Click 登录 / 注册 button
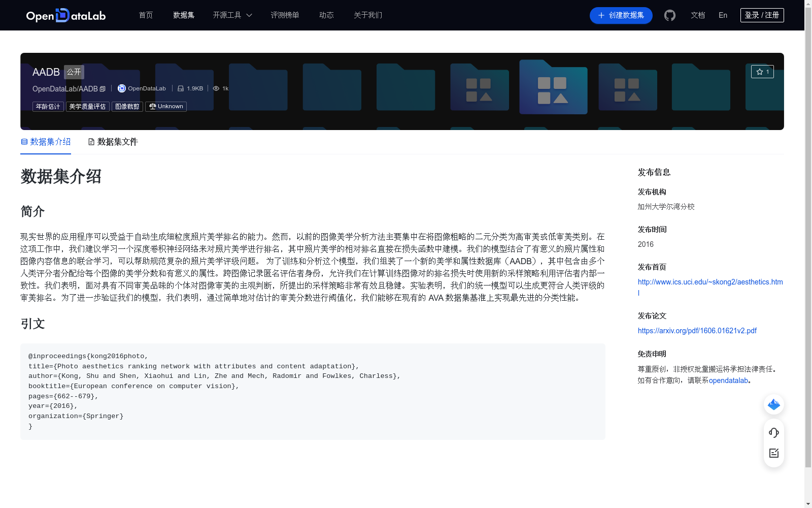 [x=762, y=15]
